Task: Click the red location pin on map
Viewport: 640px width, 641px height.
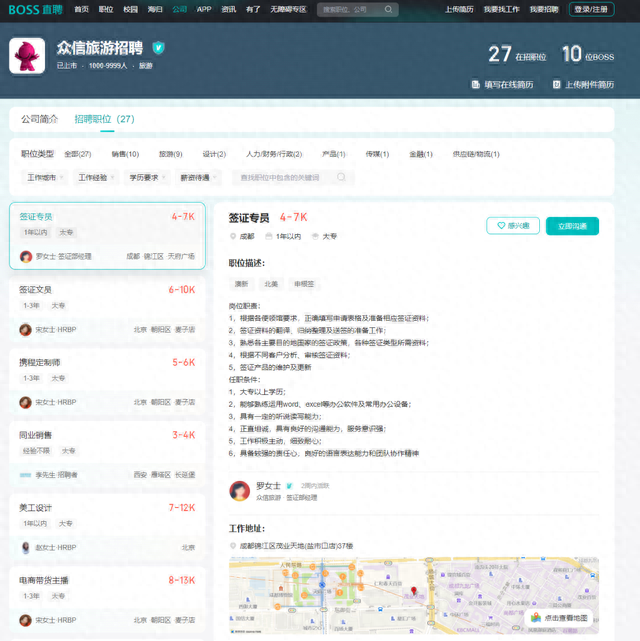Action: tap(414, 590)
